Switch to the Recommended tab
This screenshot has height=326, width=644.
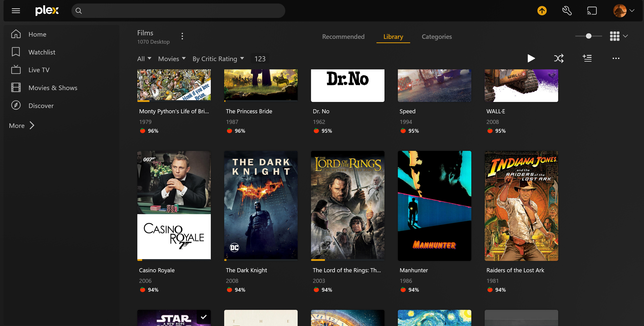(343, 37)
